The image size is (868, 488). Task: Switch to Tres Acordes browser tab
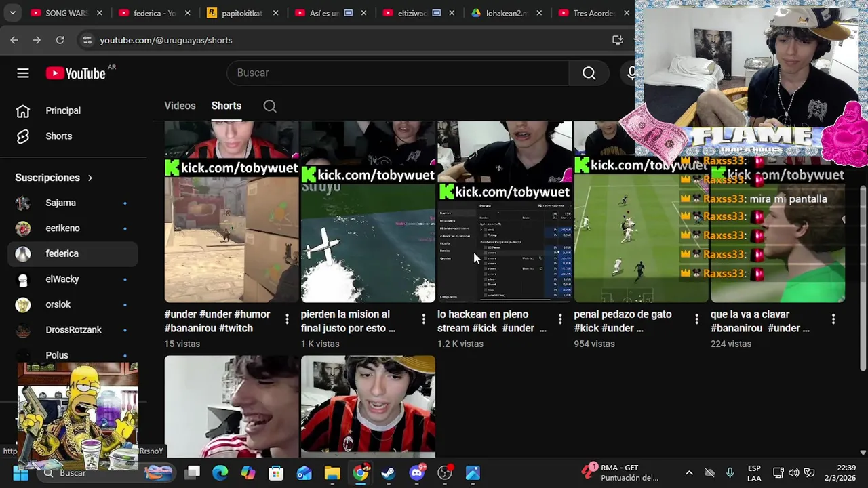point(593,13)
